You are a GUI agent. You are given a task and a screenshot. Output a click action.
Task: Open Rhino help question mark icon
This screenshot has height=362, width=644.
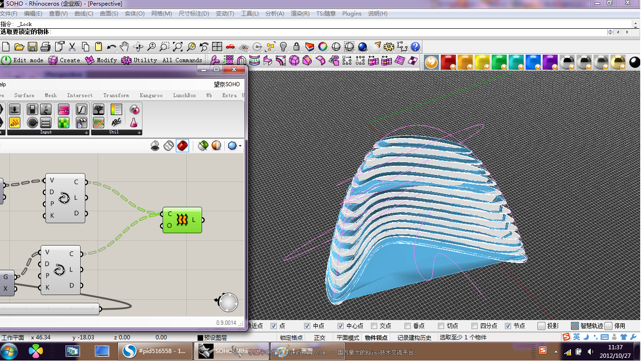tap(415, 47)
